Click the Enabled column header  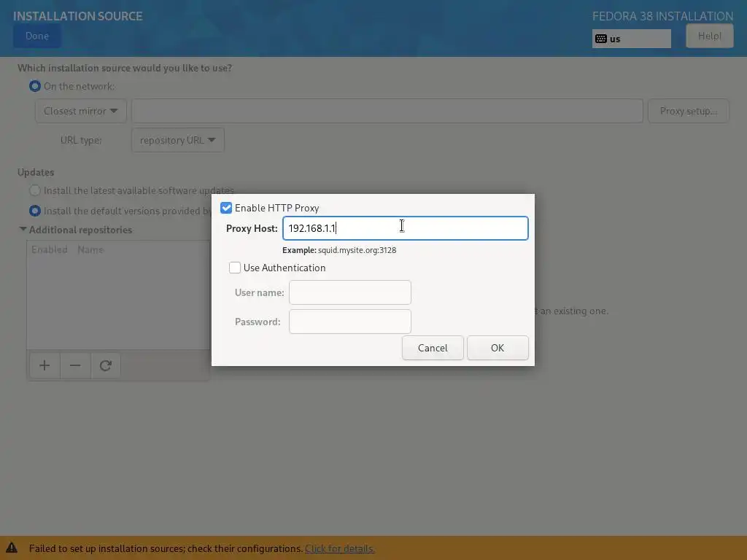coord(50,249)
